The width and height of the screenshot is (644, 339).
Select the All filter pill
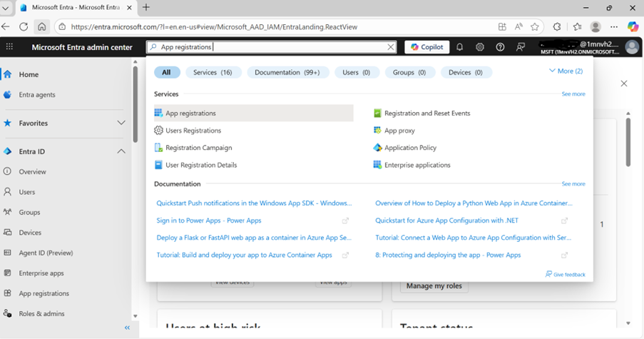point(166,72)
